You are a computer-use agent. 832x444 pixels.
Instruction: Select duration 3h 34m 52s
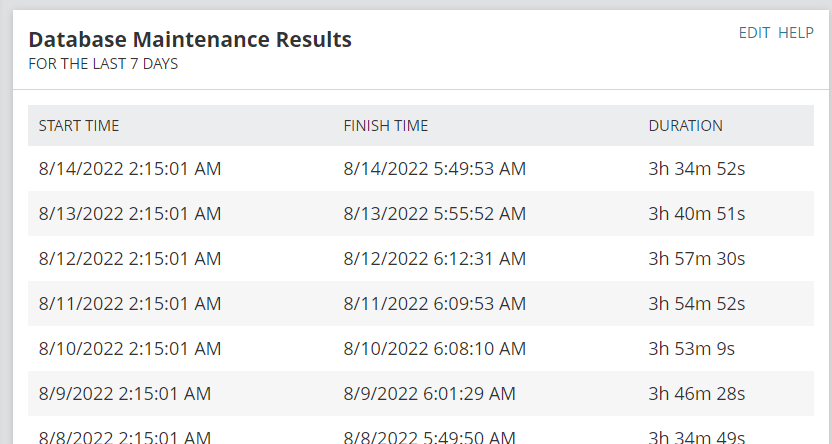tap(697, 169)
